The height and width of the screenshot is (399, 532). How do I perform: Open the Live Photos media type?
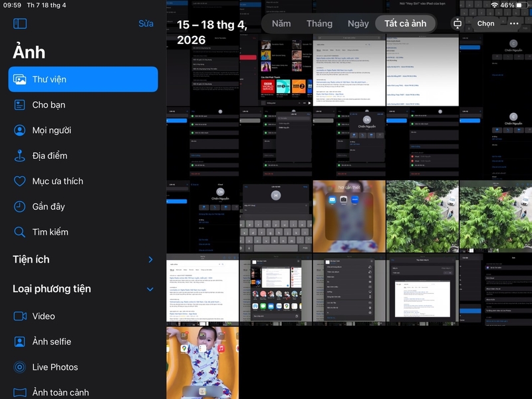click(x=83, y=367)
